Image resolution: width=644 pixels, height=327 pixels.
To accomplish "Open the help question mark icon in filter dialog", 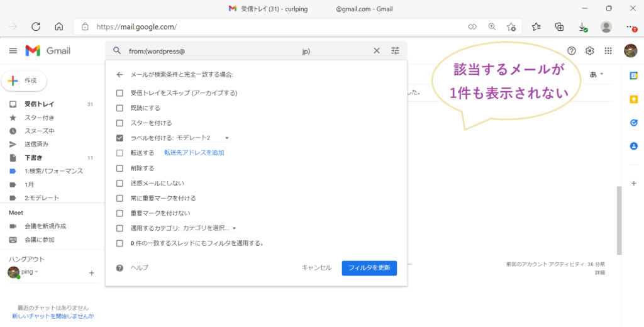I will tap(119, 268).
